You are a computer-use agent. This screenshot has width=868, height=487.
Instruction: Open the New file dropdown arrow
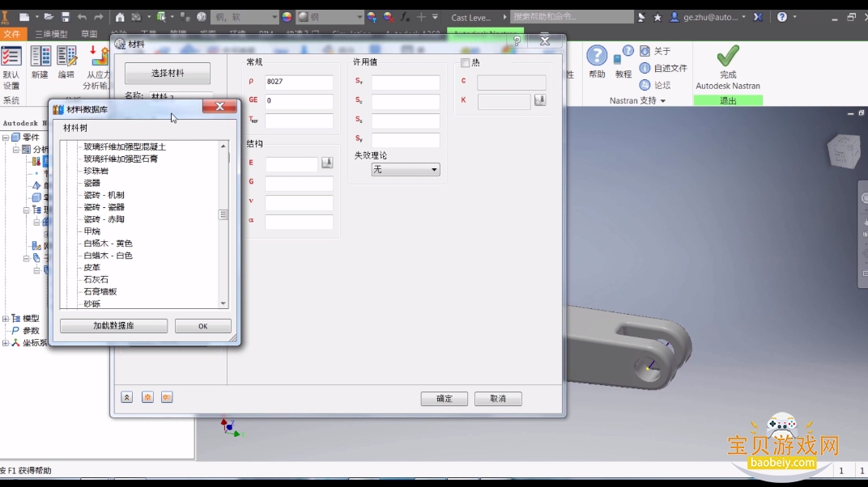[36, 17]
